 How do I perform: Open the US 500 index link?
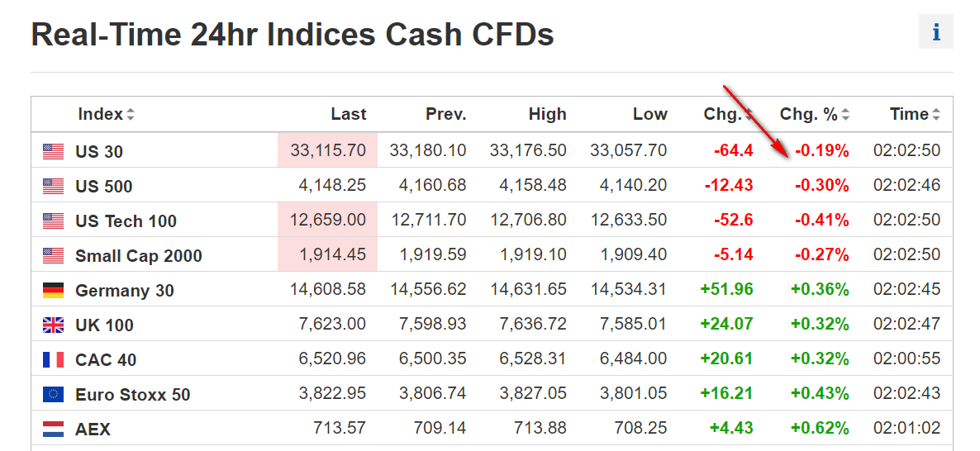tap(103, 186)
